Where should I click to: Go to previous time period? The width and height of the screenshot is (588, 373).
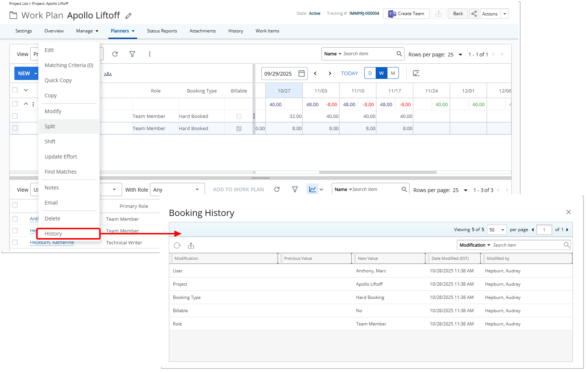[315, 73]
